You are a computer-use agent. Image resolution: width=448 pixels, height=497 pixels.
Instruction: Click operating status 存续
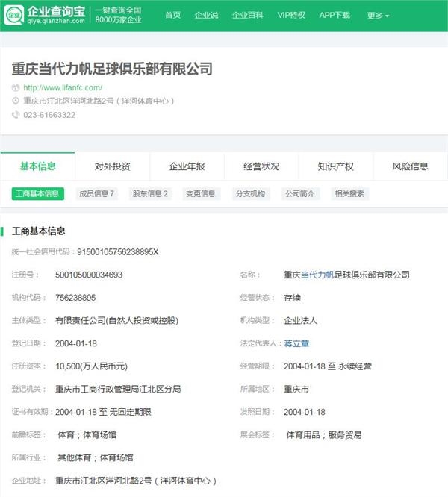(293, 298)
